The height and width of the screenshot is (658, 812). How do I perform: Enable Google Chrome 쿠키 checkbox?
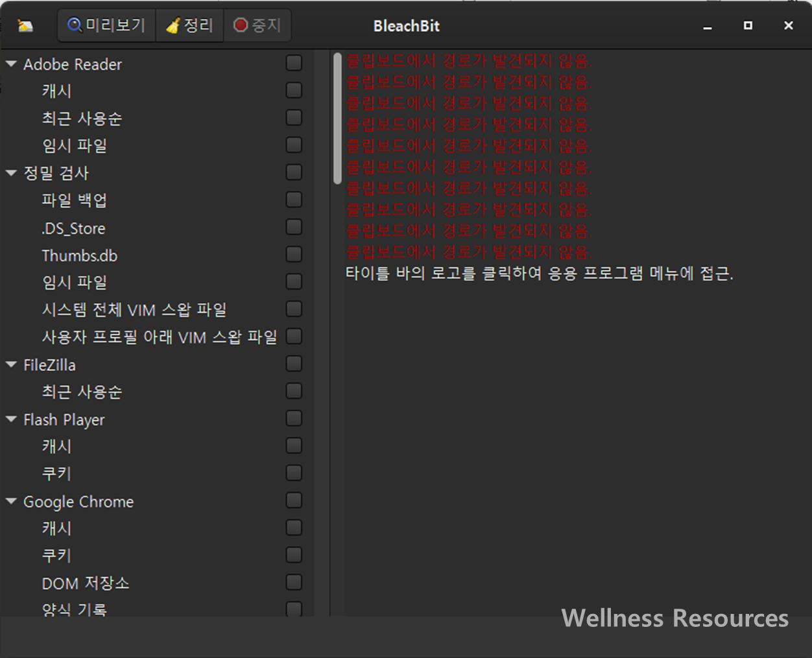[x=294, y=555]
